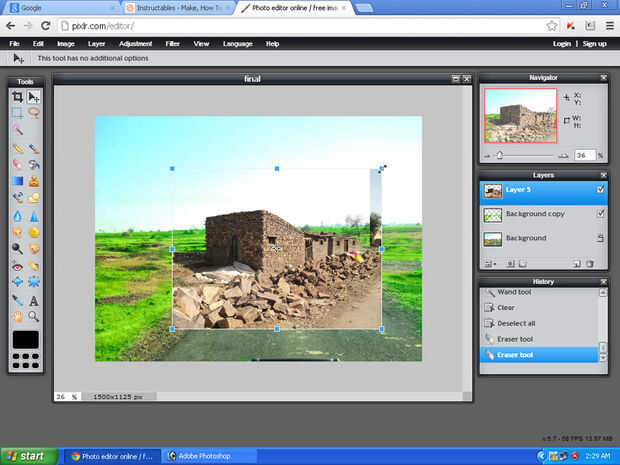Image resolution: width=620 pixels, height=465 pixels.
Task: Create a new layer in Layers panel
Action: [x=577, y=264]
